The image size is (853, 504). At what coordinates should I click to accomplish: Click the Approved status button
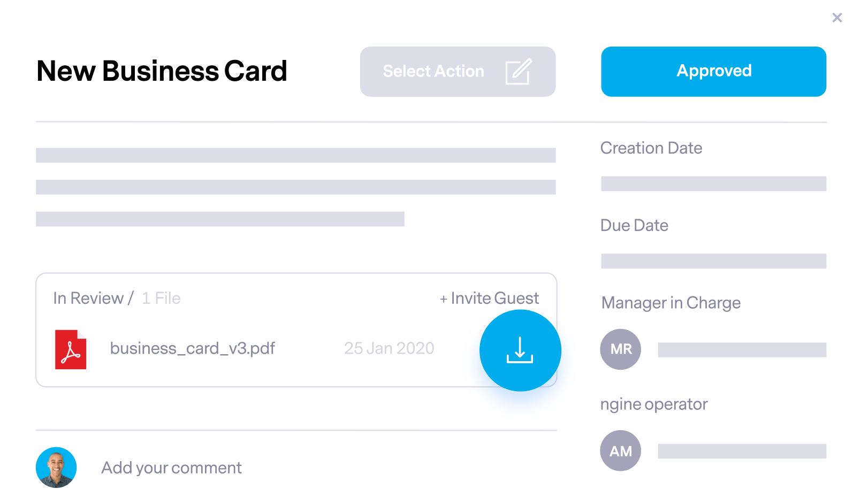click(713, 72)
